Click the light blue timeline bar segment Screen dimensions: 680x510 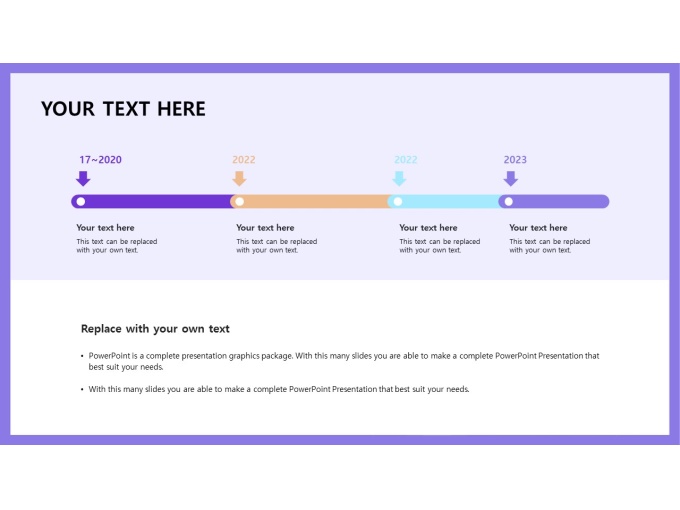(443, 201)
